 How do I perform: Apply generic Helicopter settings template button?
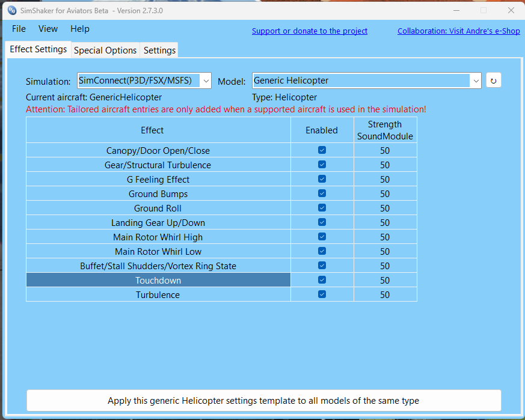tap(264, 400)
